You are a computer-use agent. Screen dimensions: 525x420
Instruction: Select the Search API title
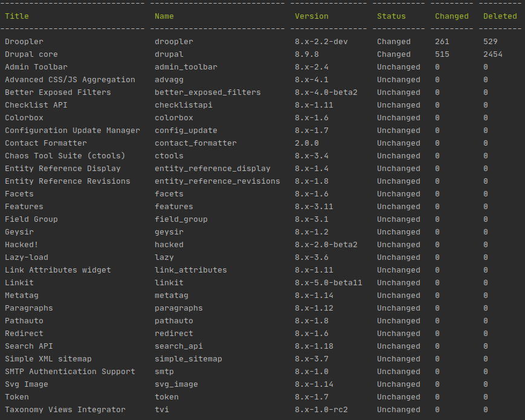click(29, 347)
